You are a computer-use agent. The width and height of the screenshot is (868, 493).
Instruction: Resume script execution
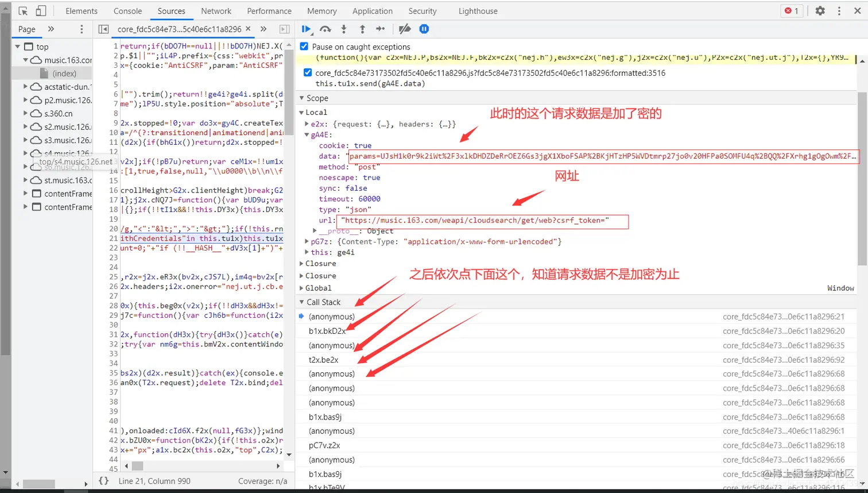pos(307,29)
